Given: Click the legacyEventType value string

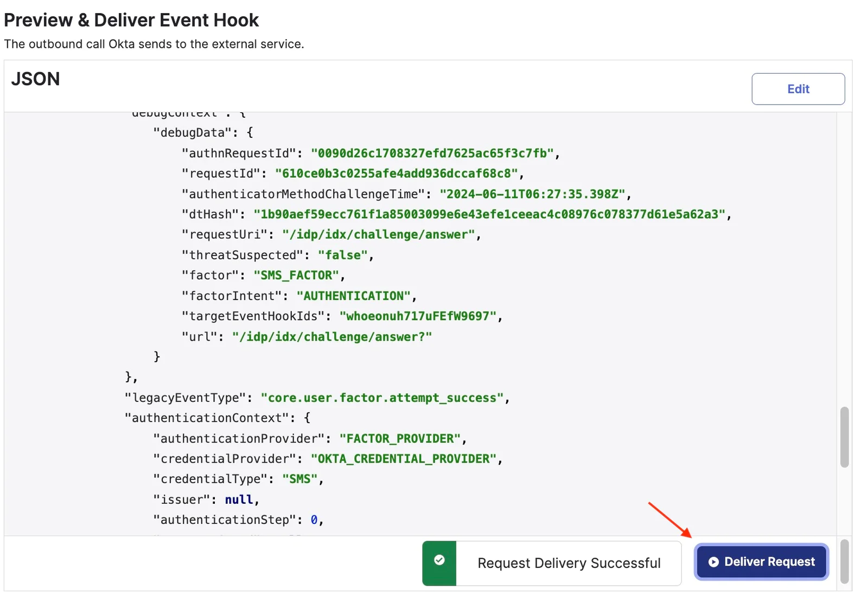Looking at the screenshot, I should click(x=382, y=398).
